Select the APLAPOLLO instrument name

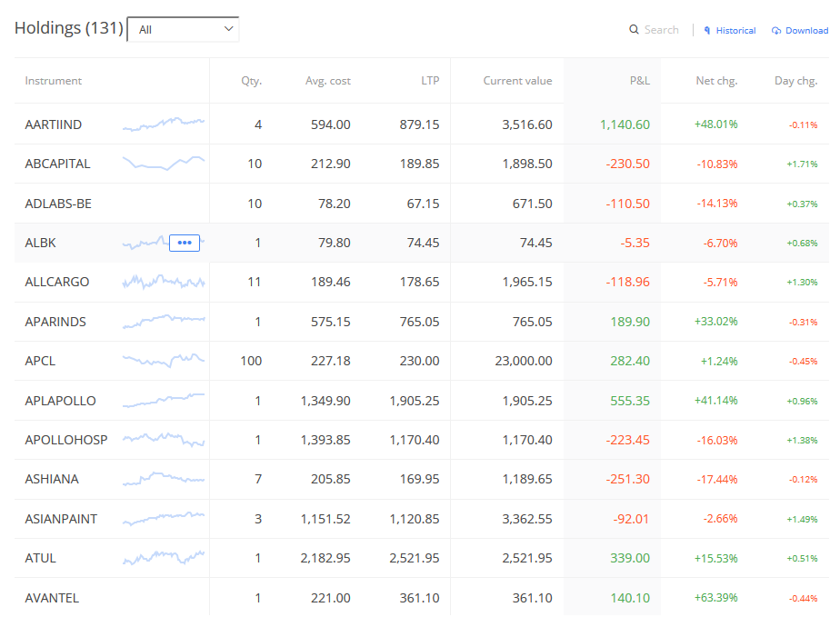point(60,401)
